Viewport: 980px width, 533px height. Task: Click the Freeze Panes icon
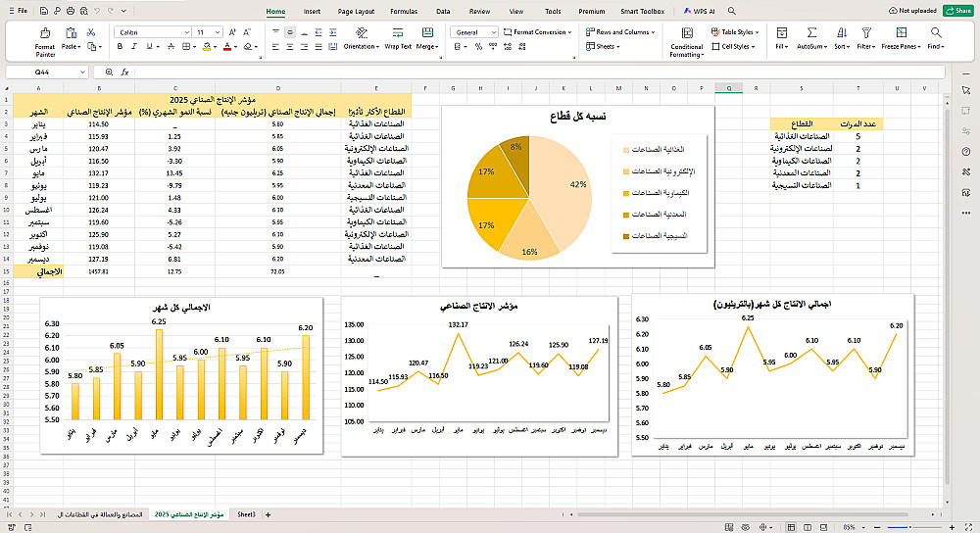(904, 34)
